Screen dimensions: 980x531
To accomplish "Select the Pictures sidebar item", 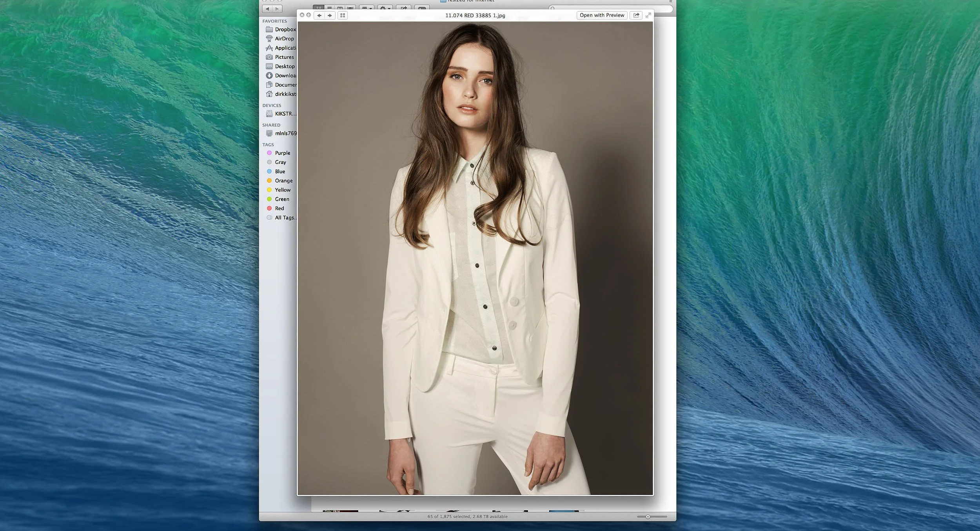I will click(284, 57).
